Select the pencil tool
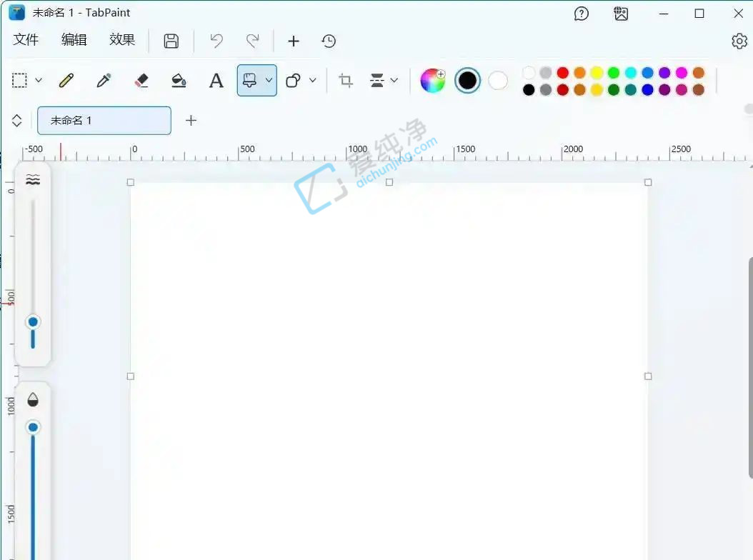Viewport: 753px width, 560px height. point(66,80)
